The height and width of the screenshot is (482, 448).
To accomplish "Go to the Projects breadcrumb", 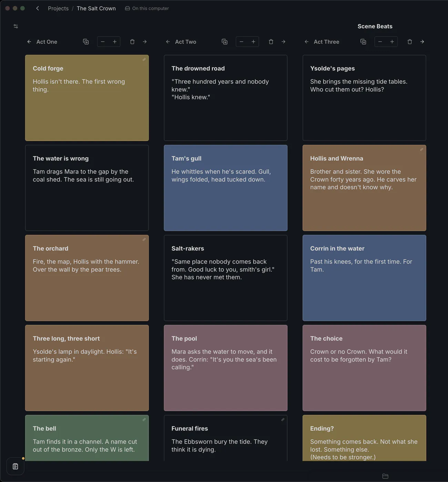I will tap(58, 8).
